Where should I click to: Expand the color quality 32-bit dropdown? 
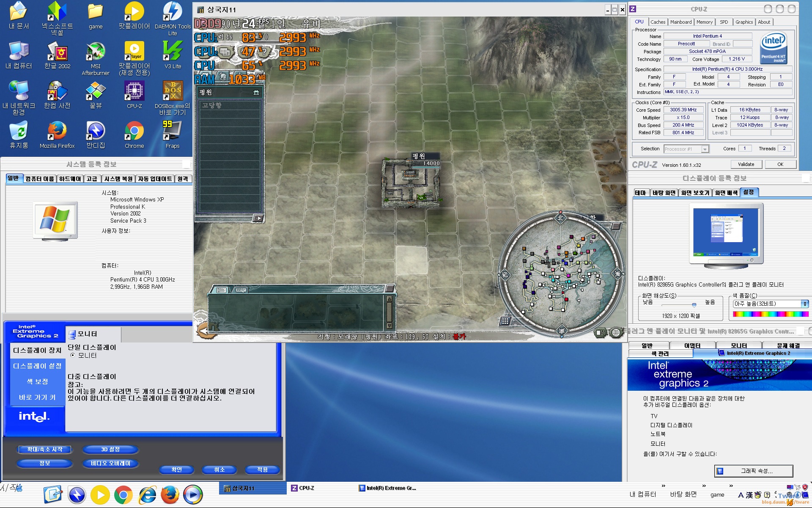pos(804,304)
